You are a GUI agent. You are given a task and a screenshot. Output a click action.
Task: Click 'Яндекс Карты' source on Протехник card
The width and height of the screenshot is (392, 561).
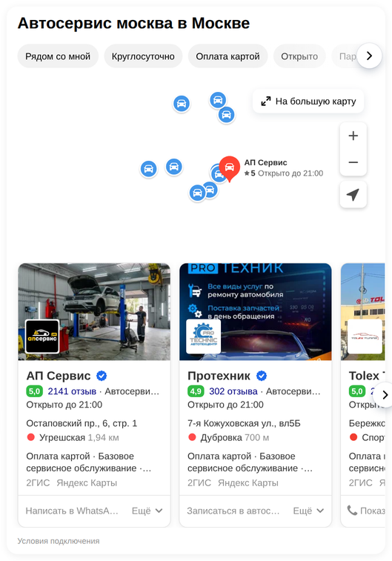point(248,483)
